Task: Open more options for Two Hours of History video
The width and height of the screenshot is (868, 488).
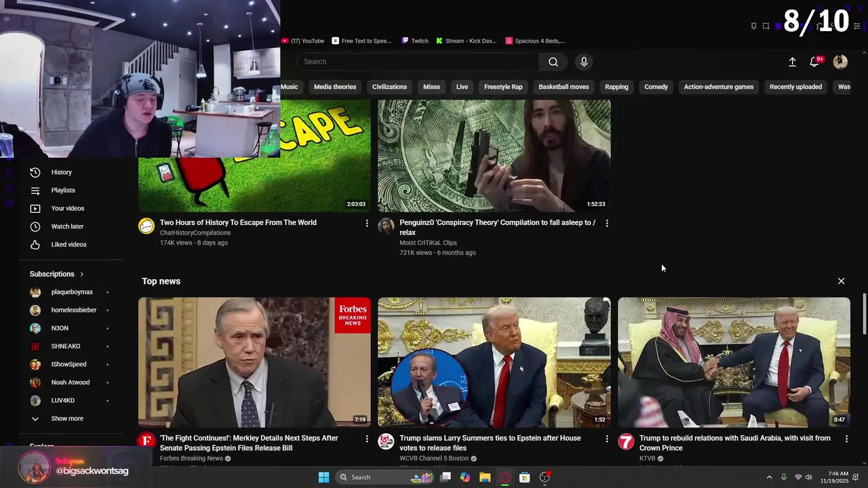Action: (x=367, y=223)
